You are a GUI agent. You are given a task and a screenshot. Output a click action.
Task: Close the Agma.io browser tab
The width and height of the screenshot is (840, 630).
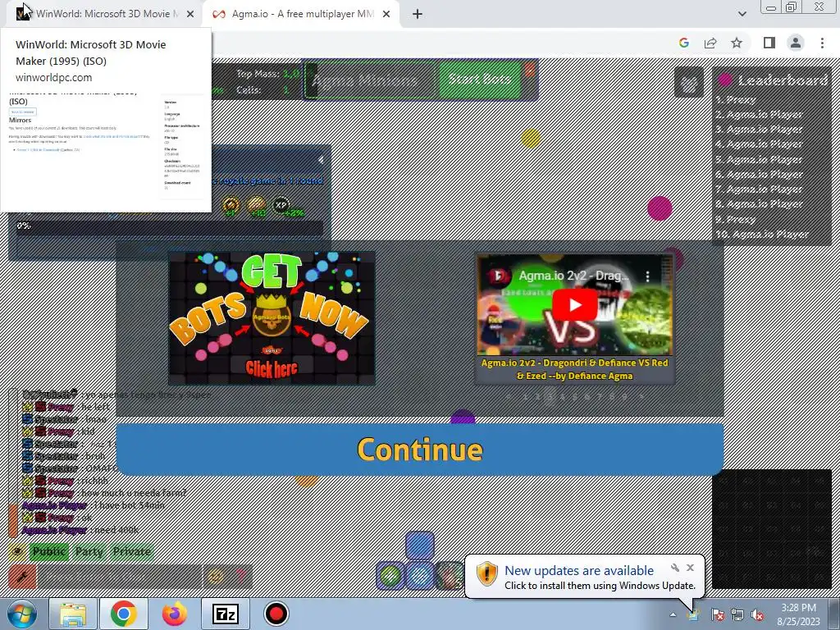(x=386, y=14)
